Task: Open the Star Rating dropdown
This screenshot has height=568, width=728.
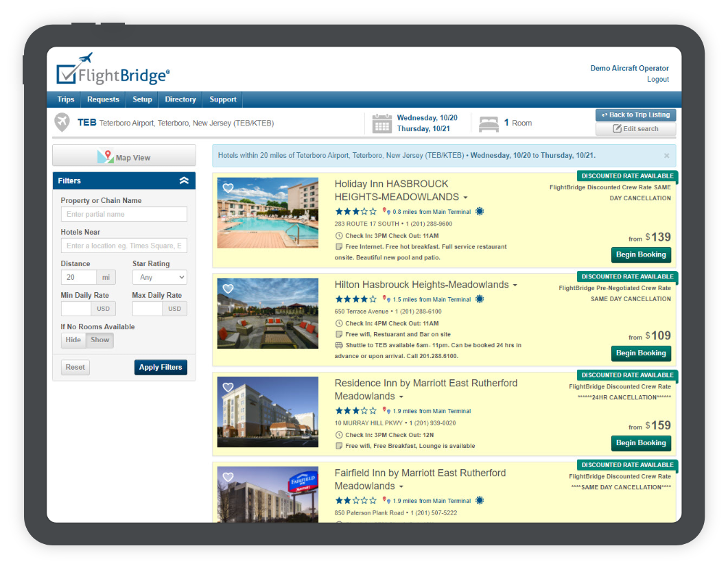Action: click(x=160, y=278)
